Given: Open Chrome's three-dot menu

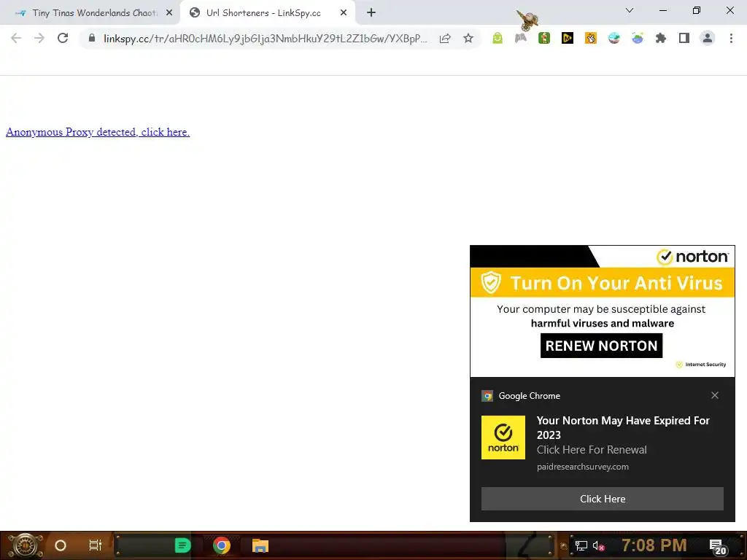Looking at the screenshot, I should [x=731, y=38].
